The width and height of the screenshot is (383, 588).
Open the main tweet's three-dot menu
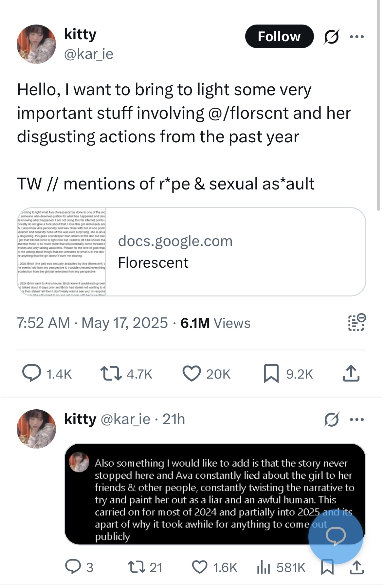[357, 37]
